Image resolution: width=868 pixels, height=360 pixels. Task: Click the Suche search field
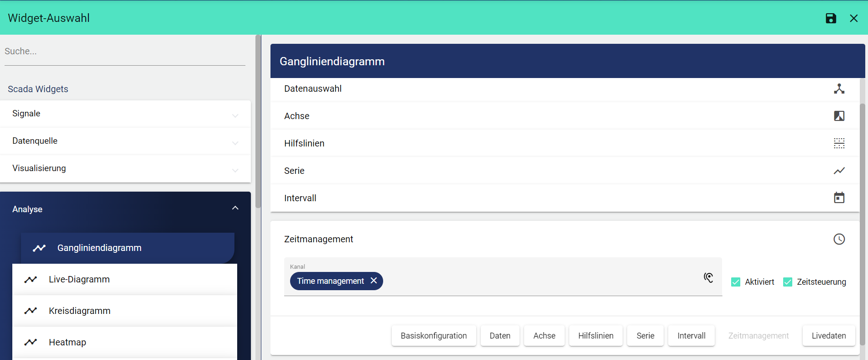click(125, 52)
